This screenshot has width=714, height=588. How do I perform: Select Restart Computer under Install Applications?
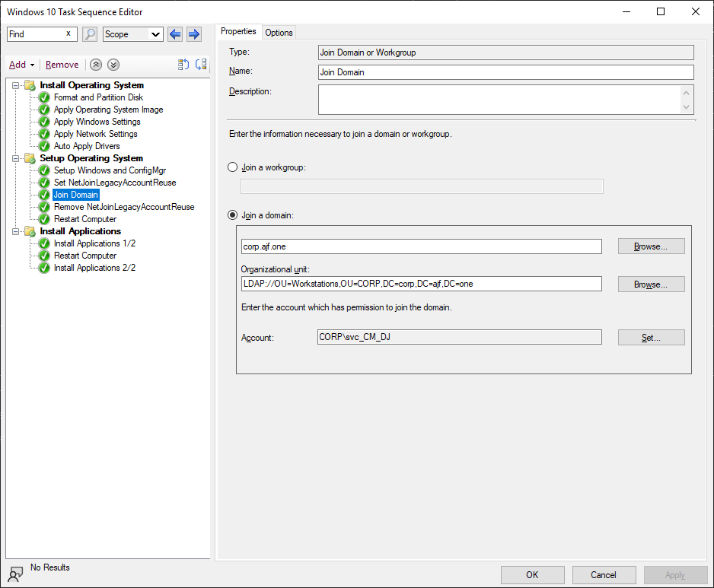pyautogui.click(x=85, y=256)
